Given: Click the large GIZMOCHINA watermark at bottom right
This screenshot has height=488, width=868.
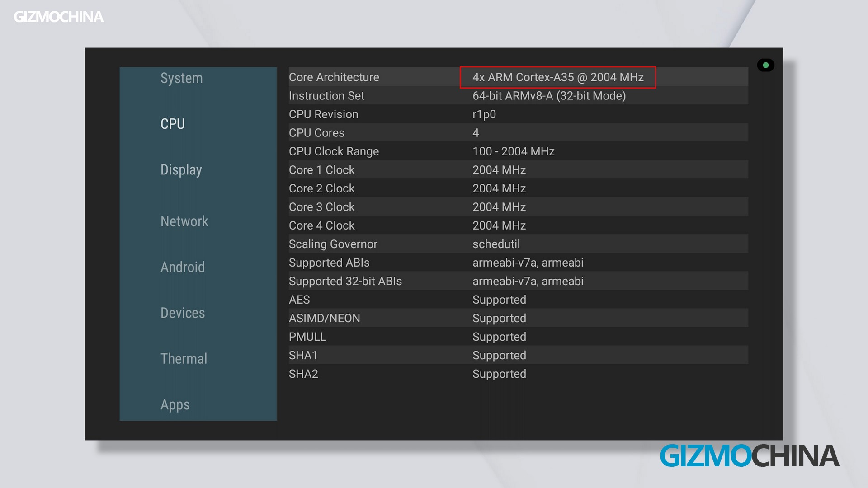Looking at the screenshot, I should pos(749,455).
